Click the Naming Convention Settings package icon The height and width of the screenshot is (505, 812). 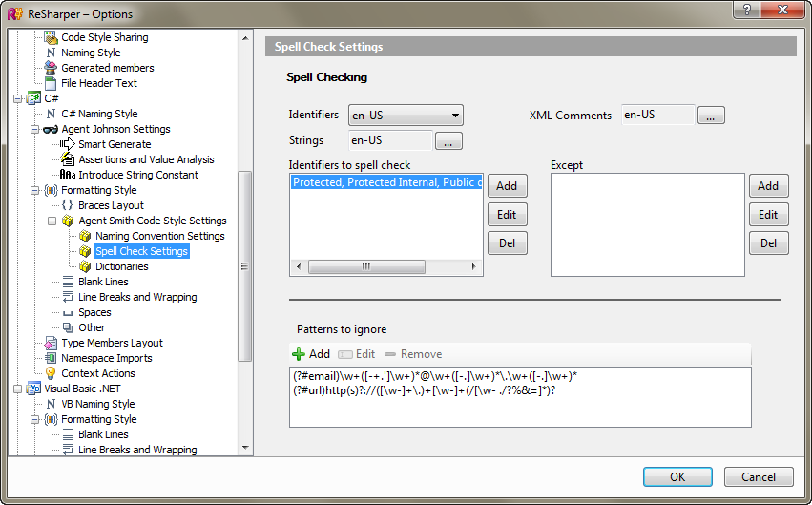click(85, 236)
